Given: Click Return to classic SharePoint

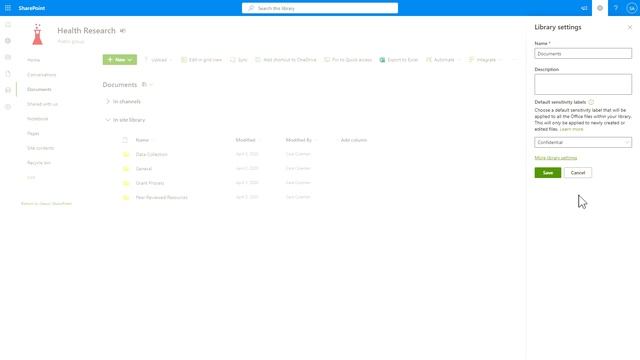Looking at the screenshot, I should [47, 204].
